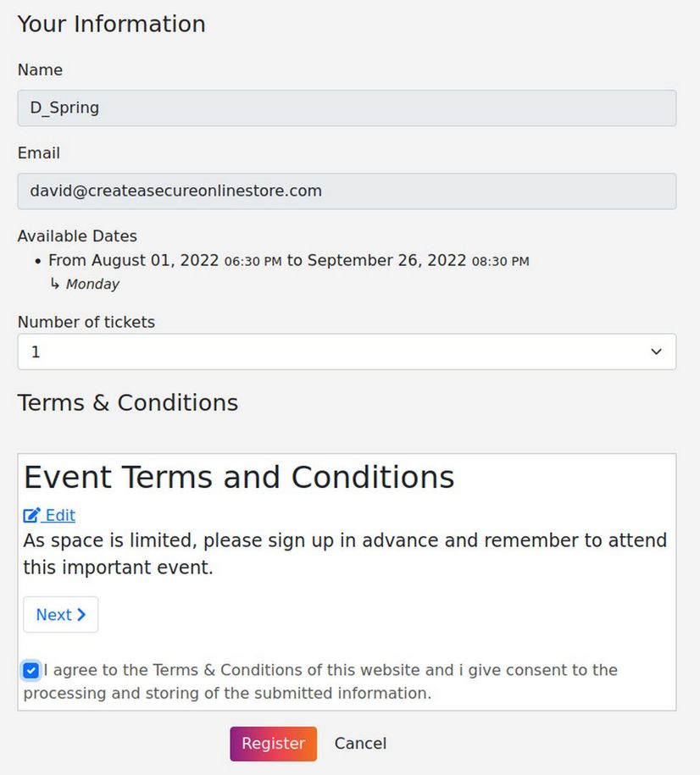Screen dimensions: 700x775
Task: Click the Your Information heading
Action: 111,24
